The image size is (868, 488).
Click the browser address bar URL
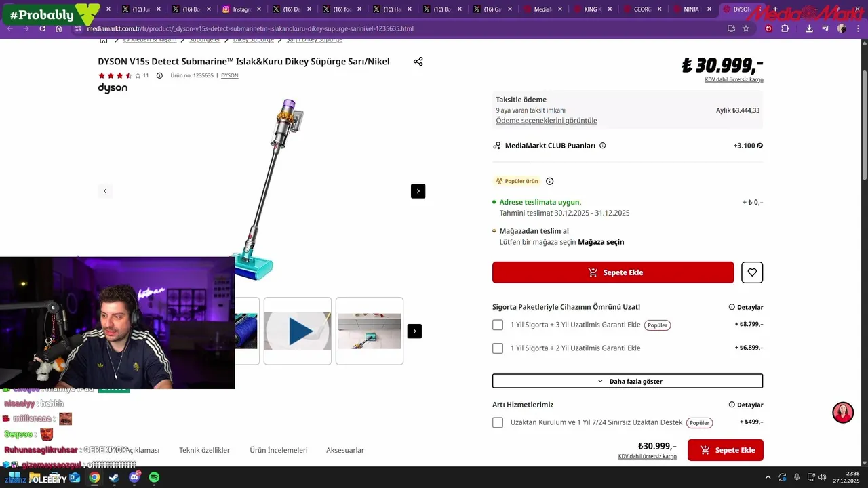(x=250, y=28)
